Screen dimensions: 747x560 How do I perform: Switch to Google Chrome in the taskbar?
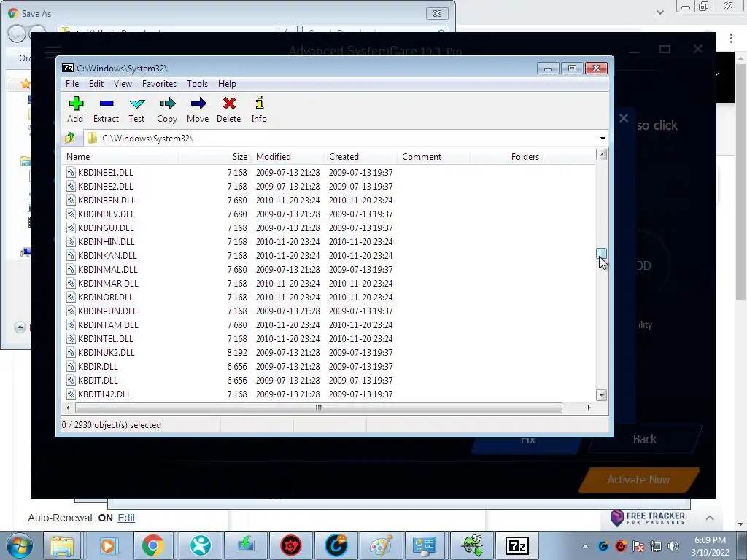(x=152, y=545)
